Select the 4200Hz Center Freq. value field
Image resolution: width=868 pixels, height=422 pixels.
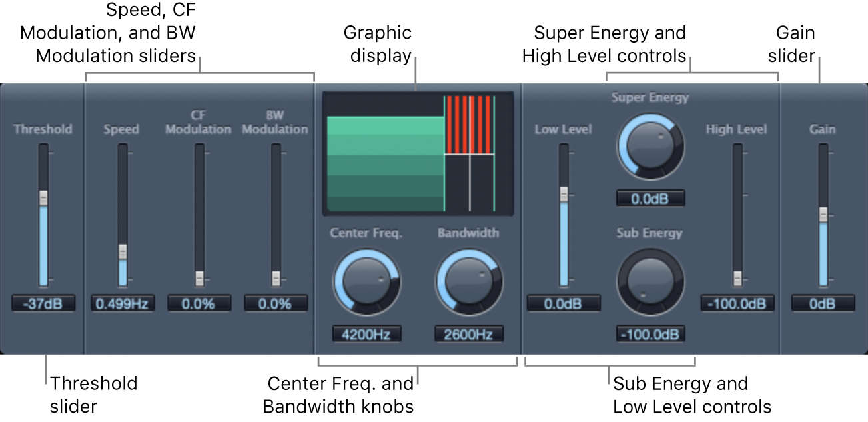(366, 334)
